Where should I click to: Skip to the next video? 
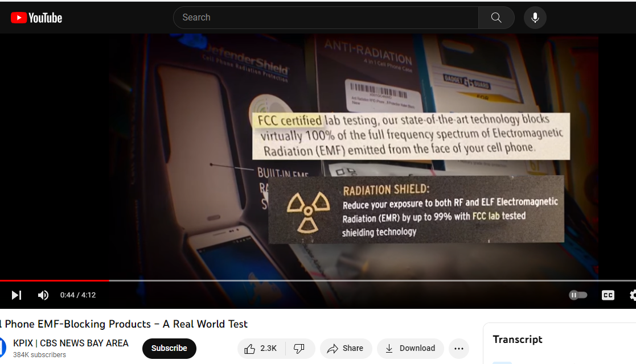tap(16, 295)
